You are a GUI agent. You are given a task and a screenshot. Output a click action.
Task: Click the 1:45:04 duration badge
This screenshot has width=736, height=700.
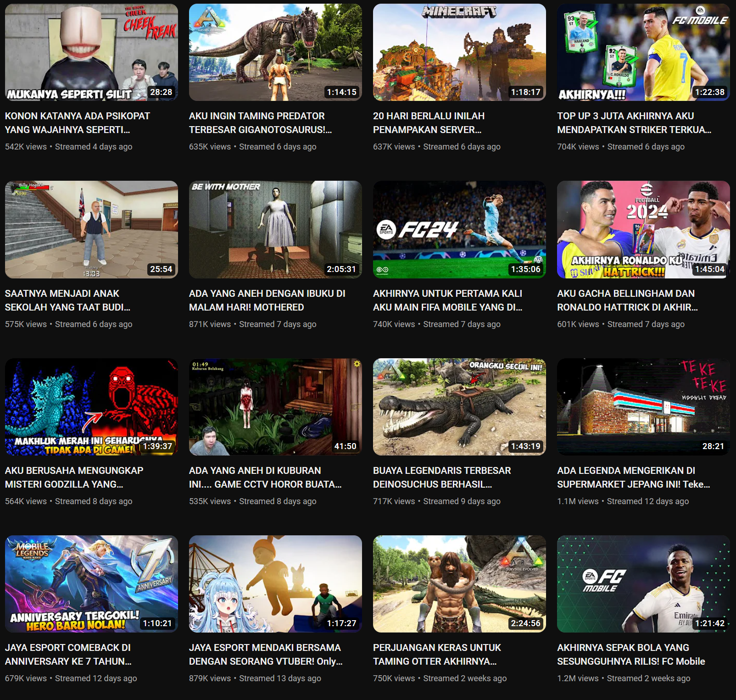(710, 269)
